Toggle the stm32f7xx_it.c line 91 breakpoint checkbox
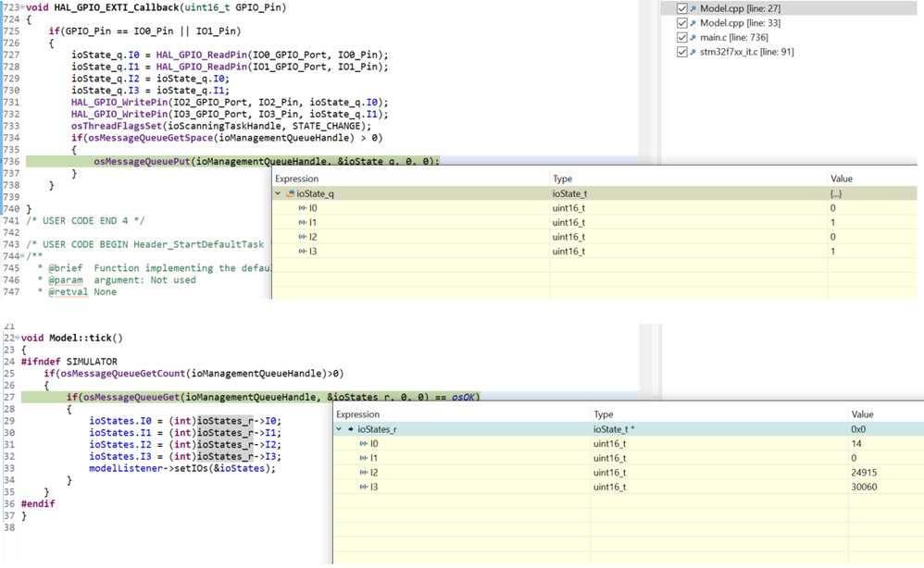Viewport: 924px width, 568px height. [x=681, y=52]
